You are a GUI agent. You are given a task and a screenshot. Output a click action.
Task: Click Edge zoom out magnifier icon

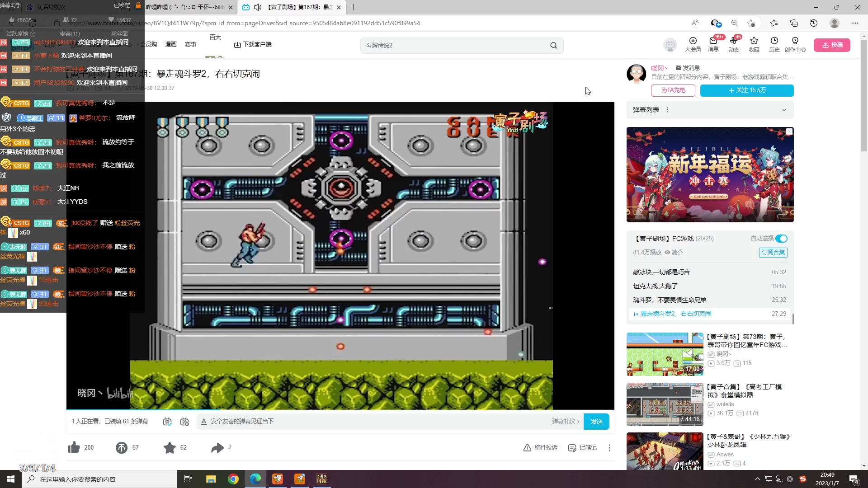pyautogui.click(x=735, y=23)
